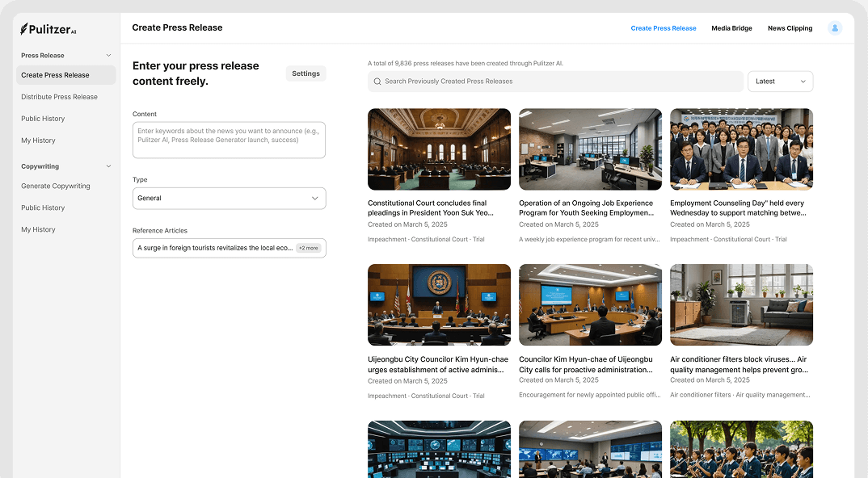This screenshot has height=478, width=868.
Task: Open the students outdoors thumbnail
Action: pyautogui.click(x=741, y=449)
